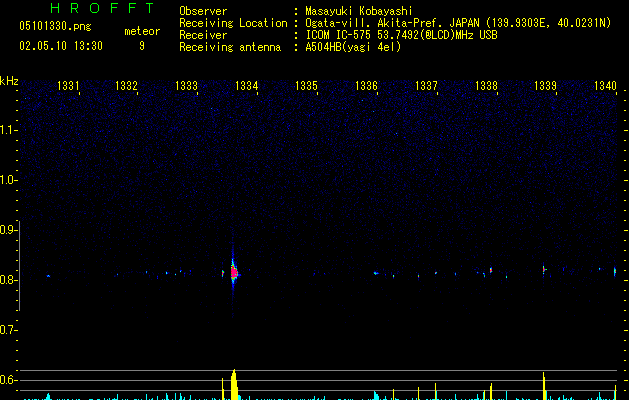Click the meteor count 9

coord(142,46)
